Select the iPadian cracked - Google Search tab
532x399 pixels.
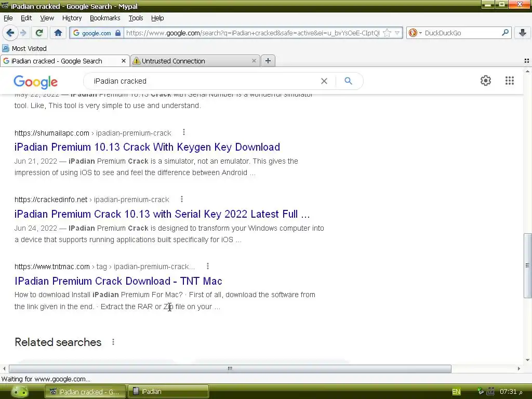64,61
